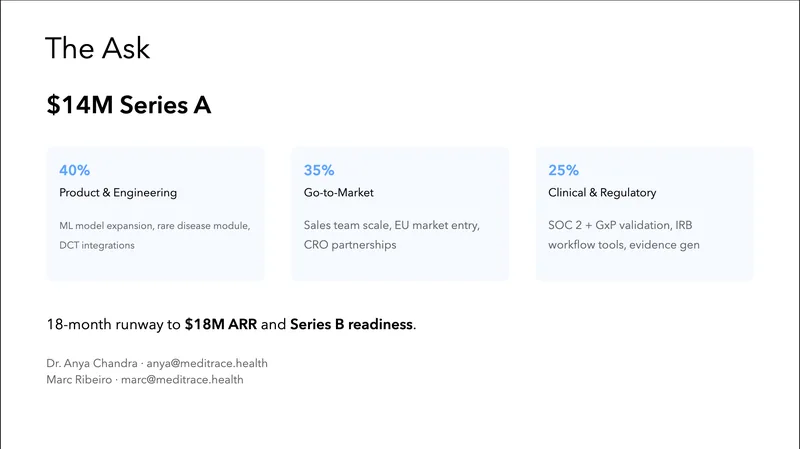
Task: Click "DCT integrations" in the Product card
Action: click(97, 245)
